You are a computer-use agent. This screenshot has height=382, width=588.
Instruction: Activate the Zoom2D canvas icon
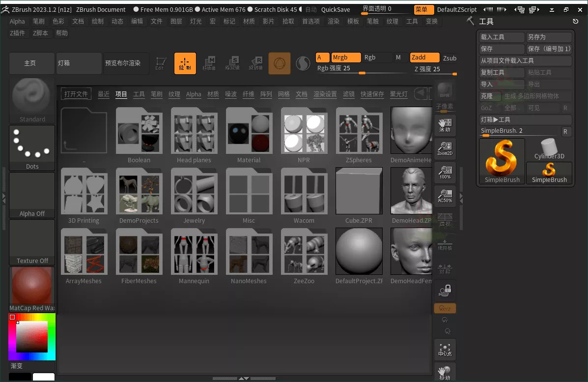click(445, 148)
